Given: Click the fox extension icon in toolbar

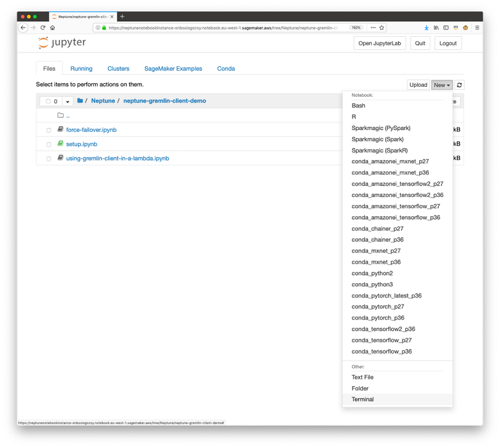Looking at the screenshot, I should (466, 27).
